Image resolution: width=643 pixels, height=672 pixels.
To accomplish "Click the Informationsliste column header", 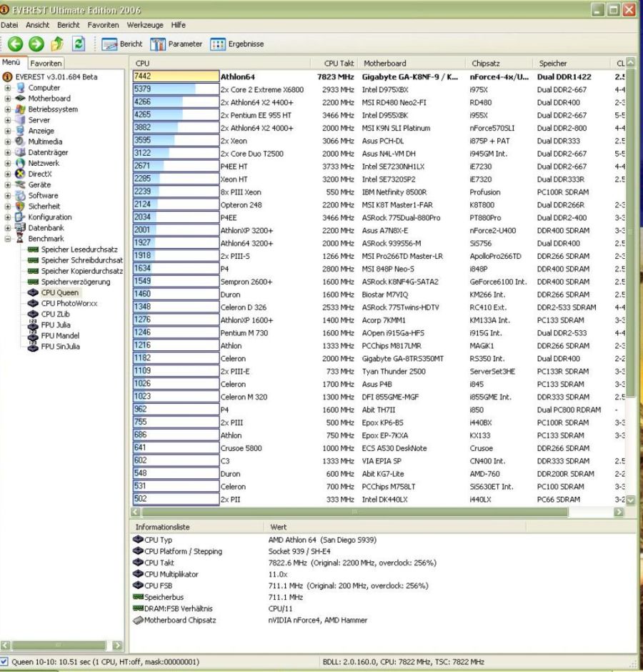I will coord(196,527).
